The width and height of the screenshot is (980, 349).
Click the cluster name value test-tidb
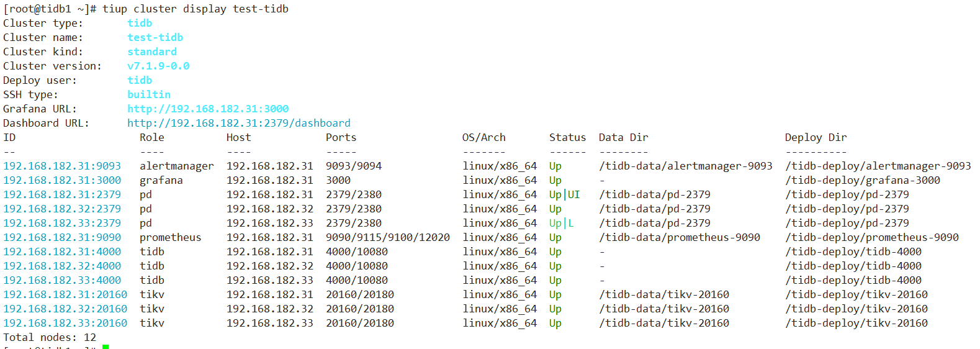tap(155, 38)
